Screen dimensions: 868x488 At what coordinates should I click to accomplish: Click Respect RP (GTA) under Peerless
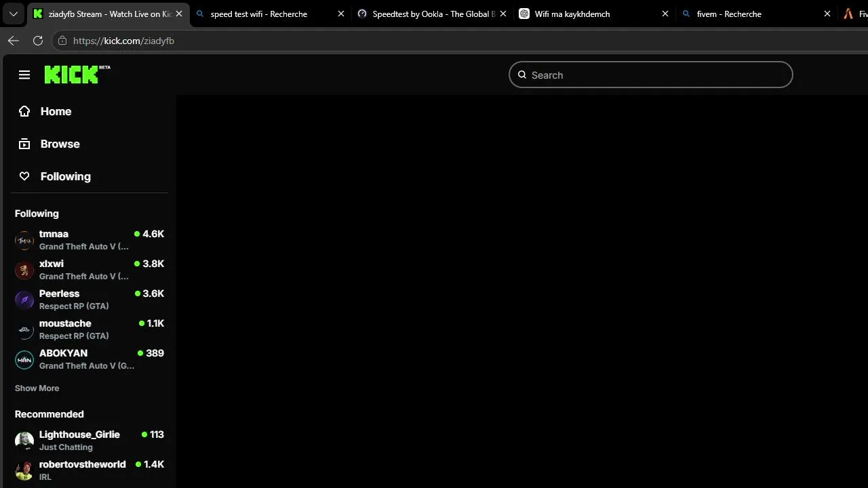(74, 306)
